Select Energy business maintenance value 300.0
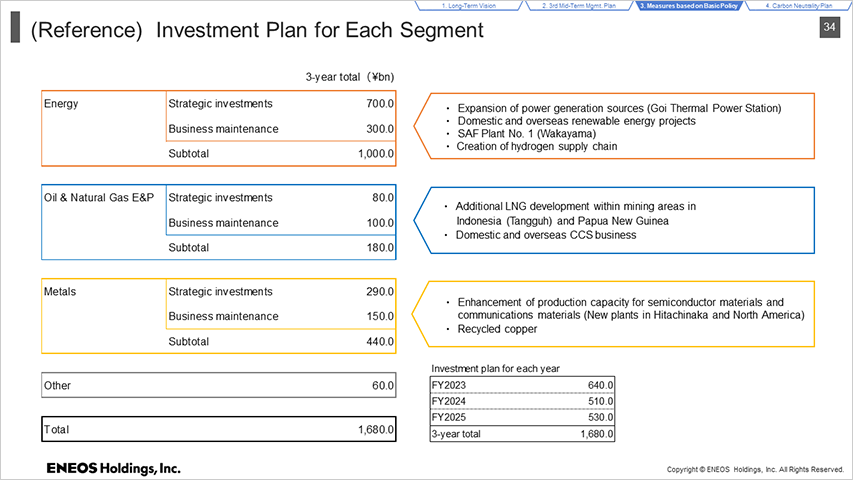Screen dimensions: 853x480 coord(380,129)
